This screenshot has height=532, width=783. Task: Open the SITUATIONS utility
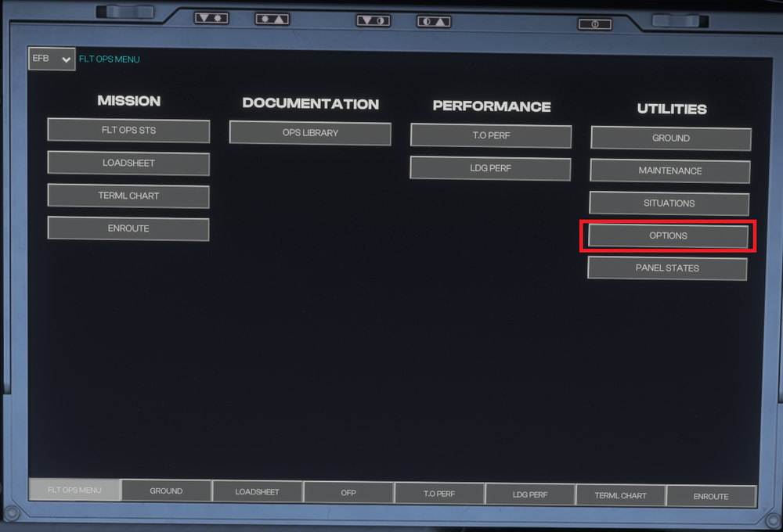669,203
